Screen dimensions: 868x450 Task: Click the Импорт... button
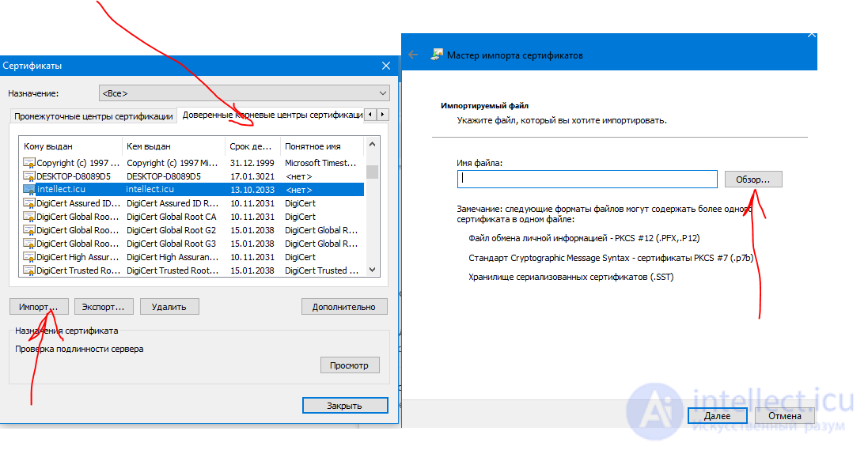pos(39,307)
